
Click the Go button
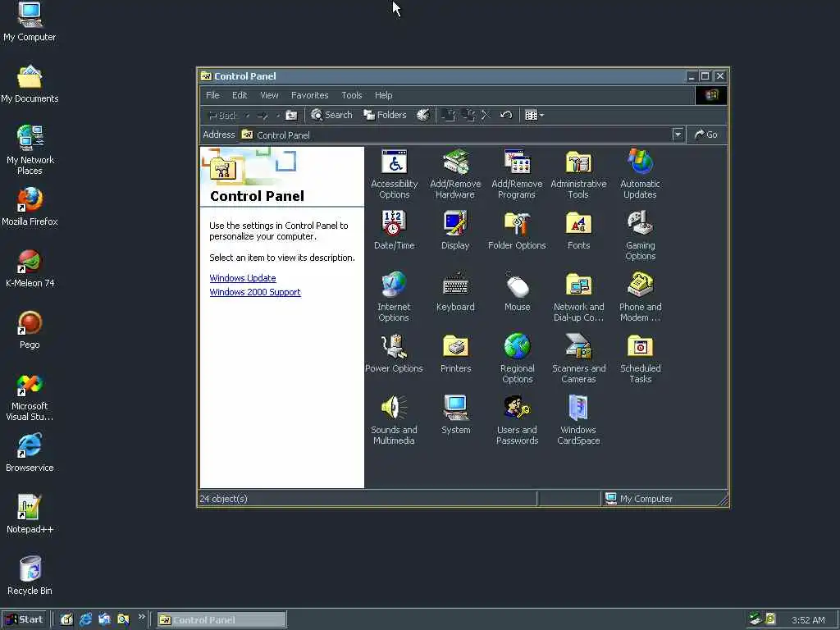coord(706,135)
